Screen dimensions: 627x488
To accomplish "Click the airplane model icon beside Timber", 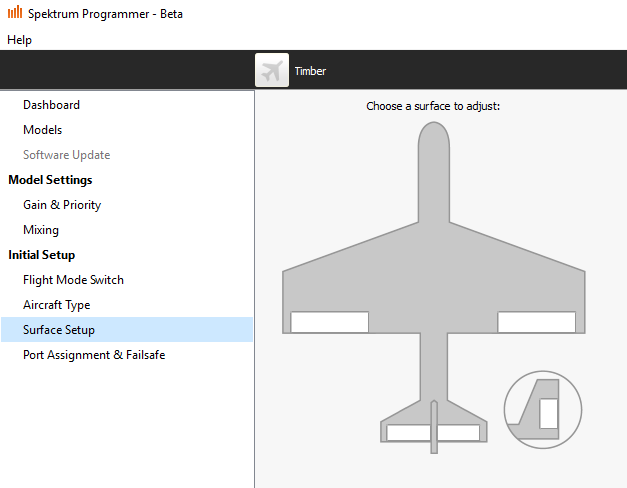I will coord(272,70).
